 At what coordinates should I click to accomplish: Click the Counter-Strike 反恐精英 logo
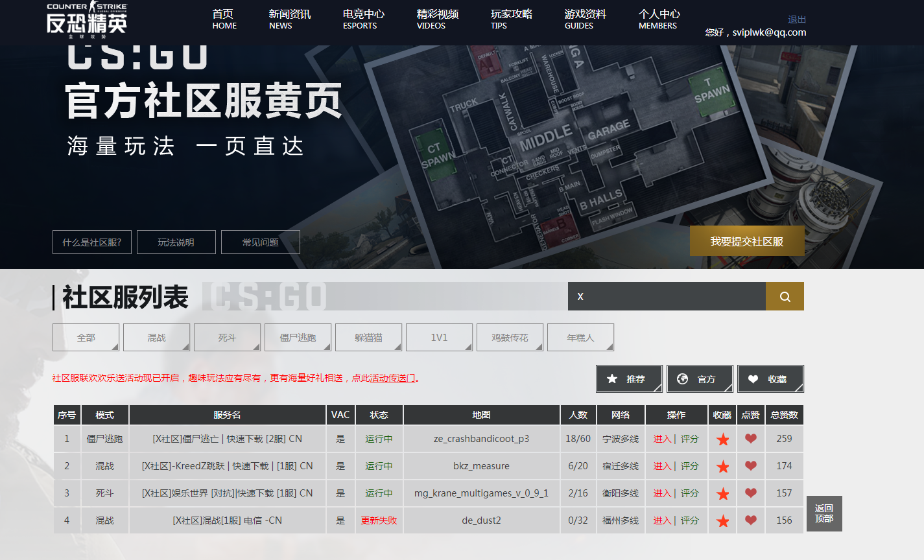(x=86, y=19)
